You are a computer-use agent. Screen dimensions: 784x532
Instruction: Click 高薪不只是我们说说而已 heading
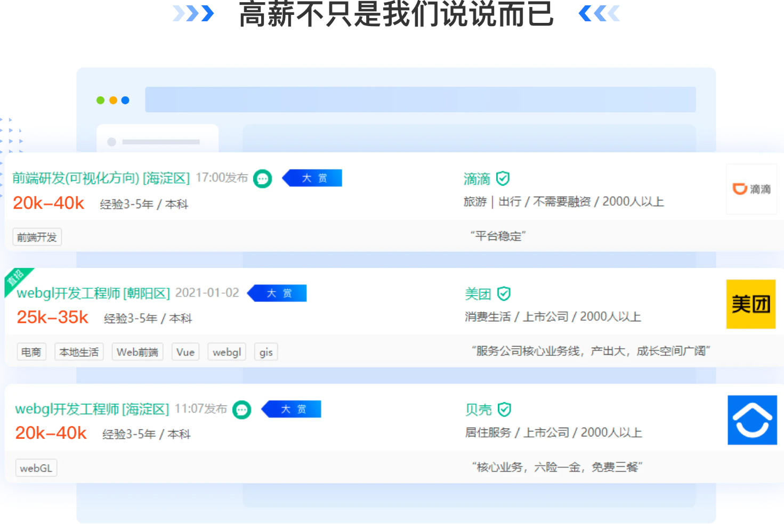(397, 13)
